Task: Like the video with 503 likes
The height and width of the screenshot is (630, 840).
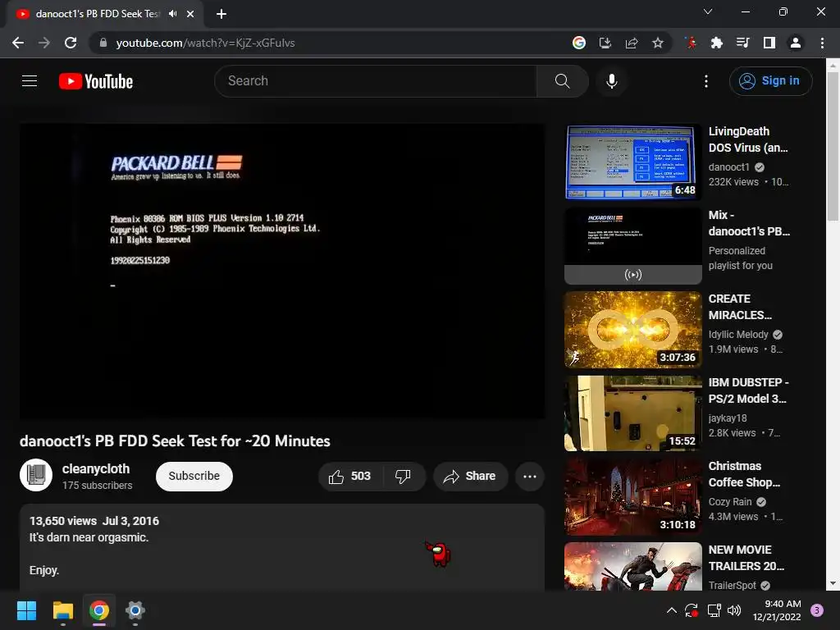Action: coord(350,477)
